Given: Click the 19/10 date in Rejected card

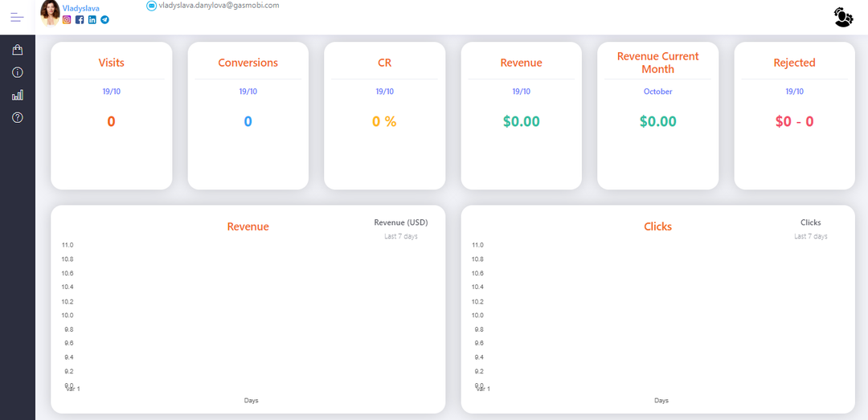Looking at the screenshot, I should click(x=794, y=92).
